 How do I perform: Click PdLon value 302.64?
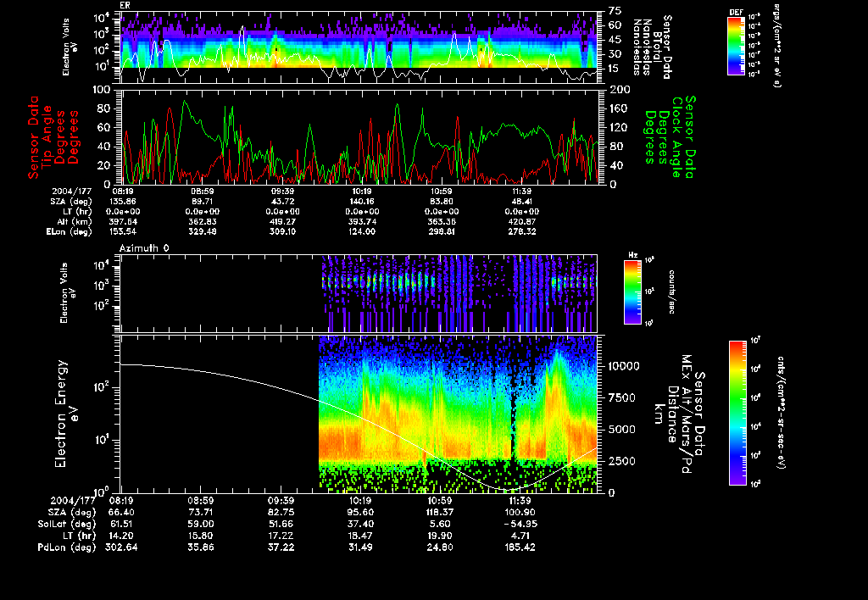pyautogui.click(x=121, y=547)
